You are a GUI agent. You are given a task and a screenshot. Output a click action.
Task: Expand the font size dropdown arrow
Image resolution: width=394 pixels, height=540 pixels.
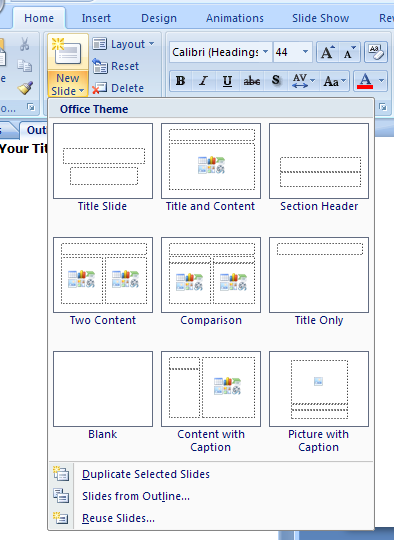pos(305,52)
